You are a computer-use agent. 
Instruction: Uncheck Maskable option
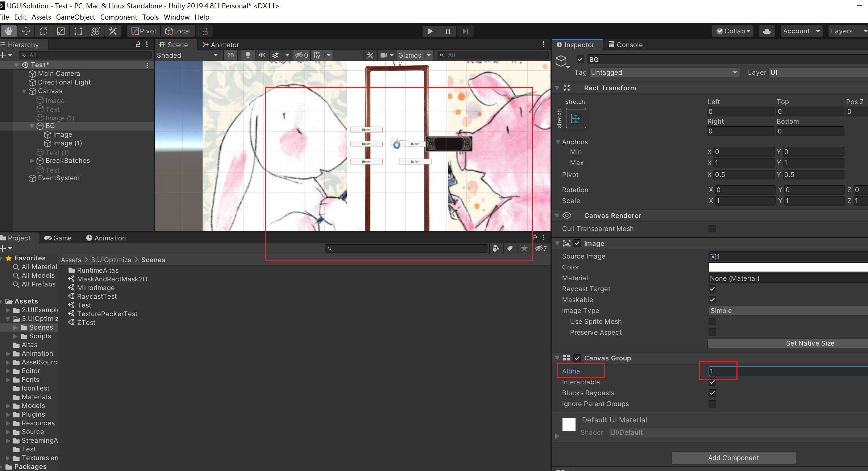click(712, 300)
